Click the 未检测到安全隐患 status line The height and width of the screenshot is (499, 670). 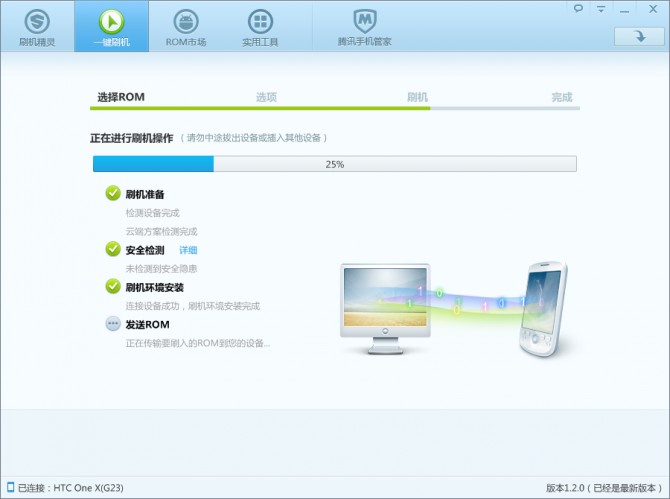click(162, 269)
